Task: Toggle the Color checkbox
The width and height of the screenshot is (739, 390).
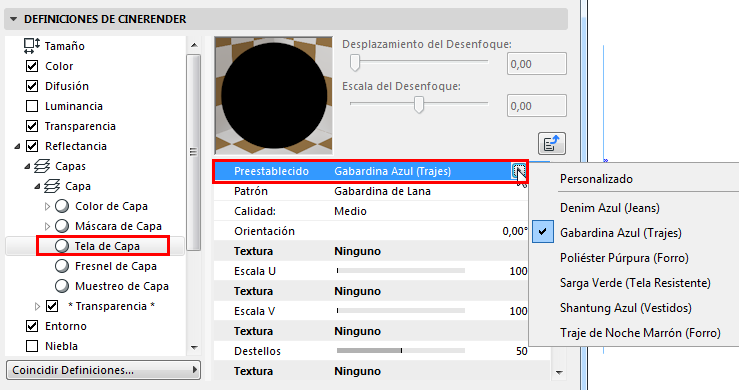Action: (32, 66)
